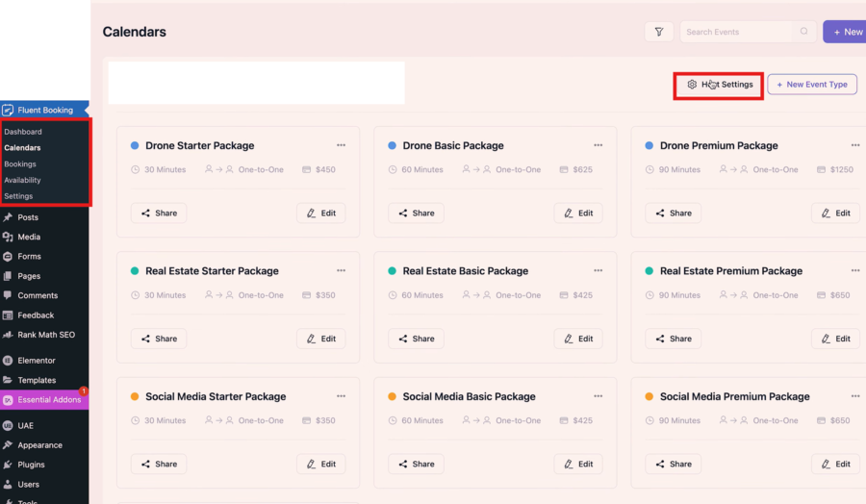Viewport: 866px width, 504px height.
Task: Open more options for Social Media Starter Package
Action: tap(341, 396)
